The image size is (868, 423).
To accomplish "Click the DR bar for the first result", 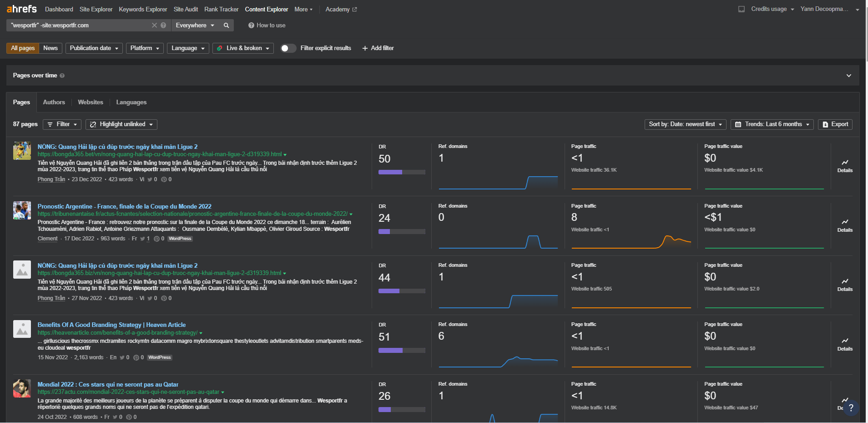I will (x=402, y=172).
